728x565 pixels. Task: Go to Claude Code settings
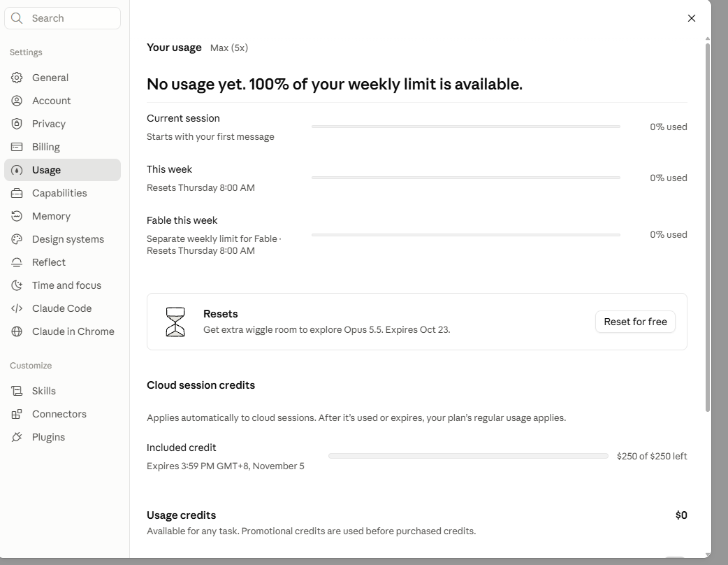tap(62, 308)
